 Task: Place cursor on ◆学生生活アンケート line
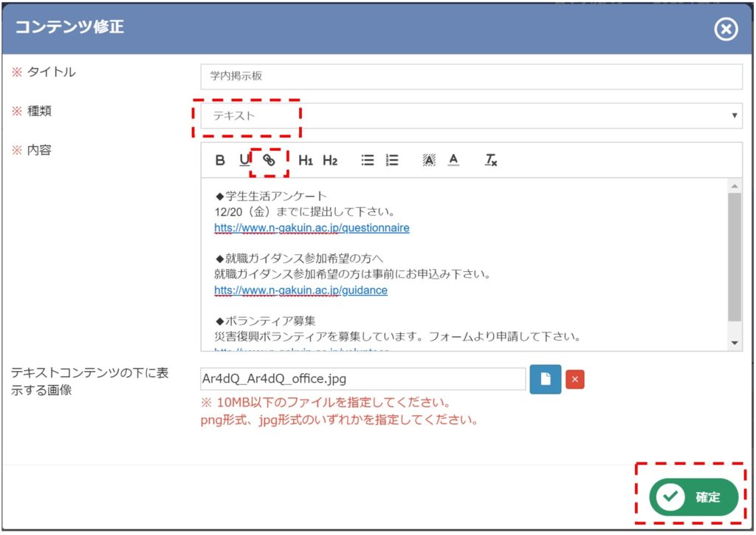click(x=271, y=197)
